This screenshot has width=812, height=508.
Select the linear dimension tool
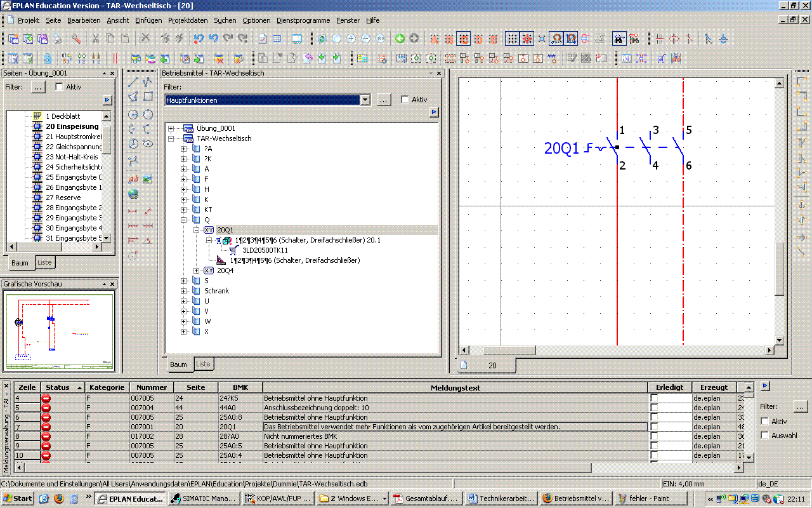(133, 211)
